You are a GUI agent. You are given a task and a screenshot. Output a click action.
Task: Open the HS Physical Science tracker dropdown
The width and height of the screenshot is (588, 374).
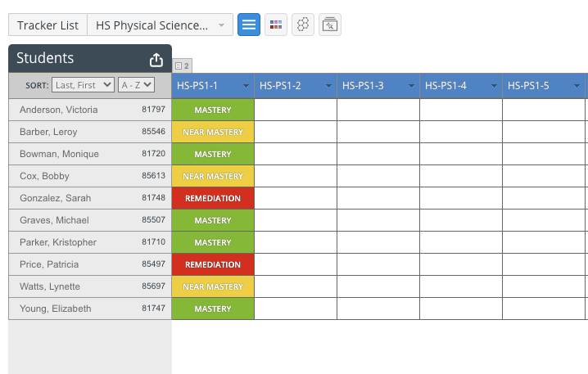(161, 25)
